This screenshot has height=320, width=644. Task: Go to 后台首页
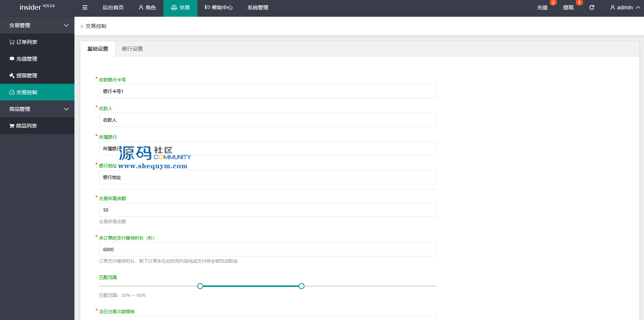point(113,7)
